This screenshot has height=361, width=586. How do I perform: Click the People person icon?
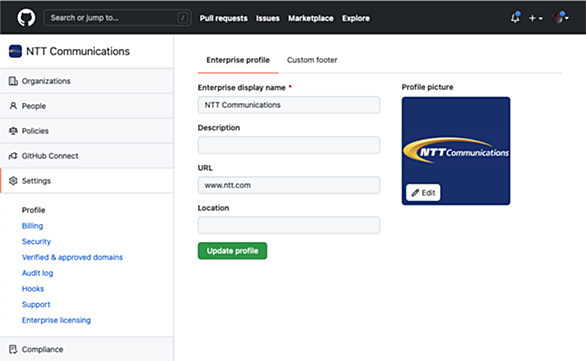pyautogui.click(x=13, y=106)
